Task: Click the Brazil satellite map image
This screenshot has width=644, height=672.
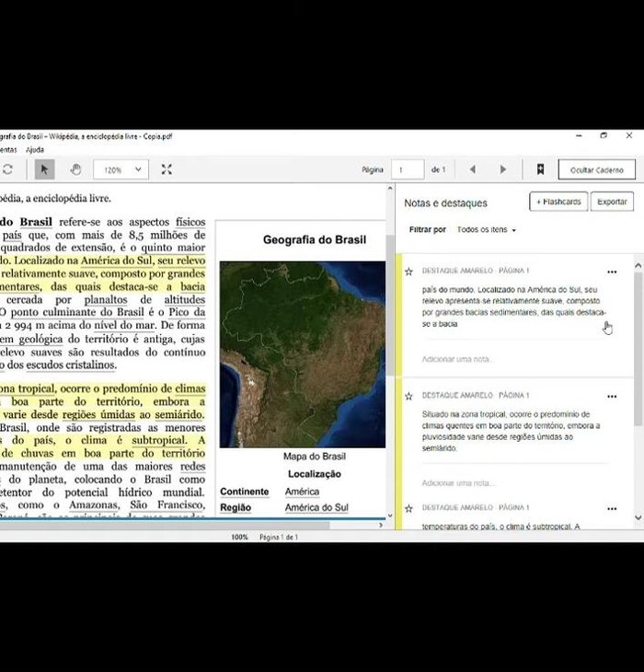Action: (303, 354)
